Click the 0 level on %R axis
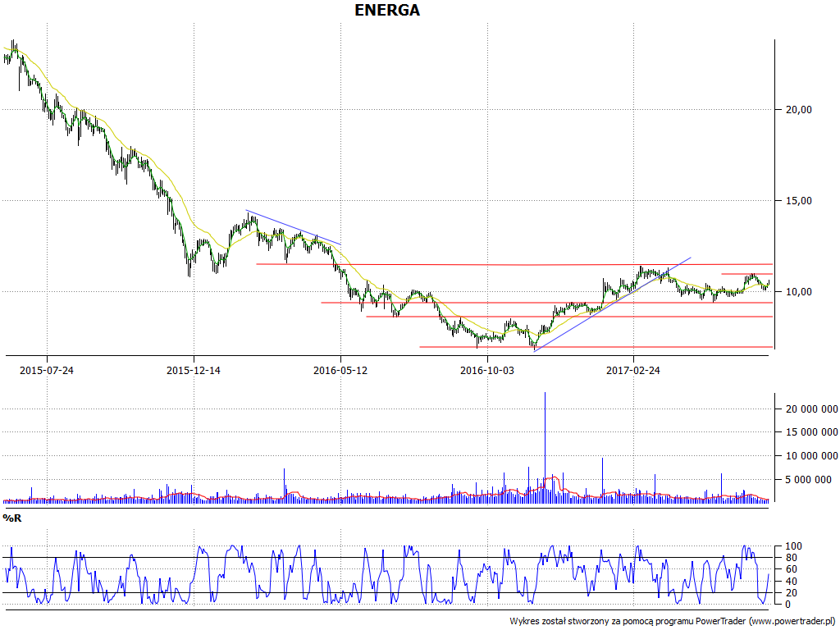The image size is (840, 630). [x=788, y=605]
